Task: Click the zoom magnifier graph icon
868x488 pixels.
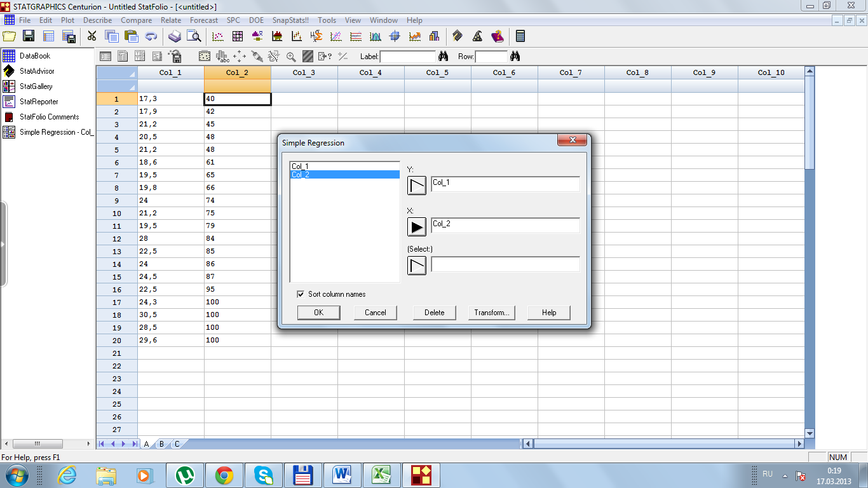Action: click(x=291, y=56)
